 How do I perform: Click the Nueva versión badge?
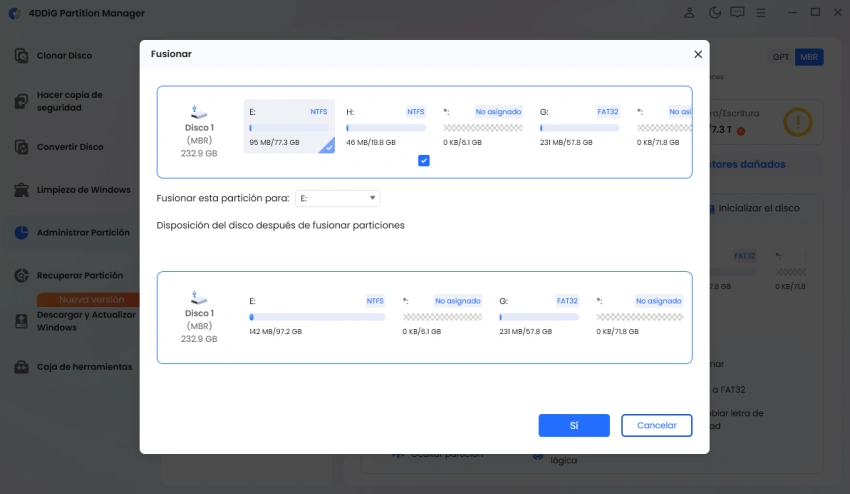[x=89, y=299]
